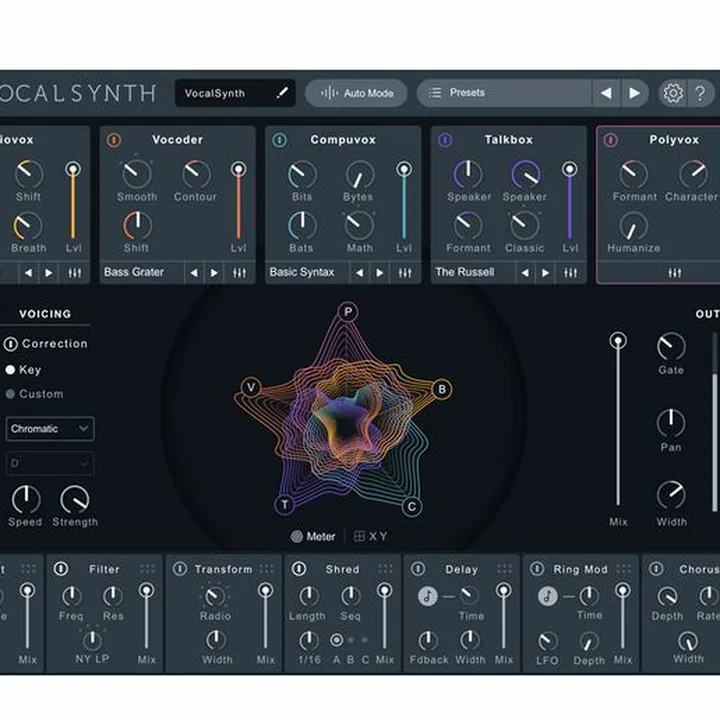This screenshot has width=720, height=720.
Task: Open Compuvox advanced settings sliders icon
Action: [405, 273]
